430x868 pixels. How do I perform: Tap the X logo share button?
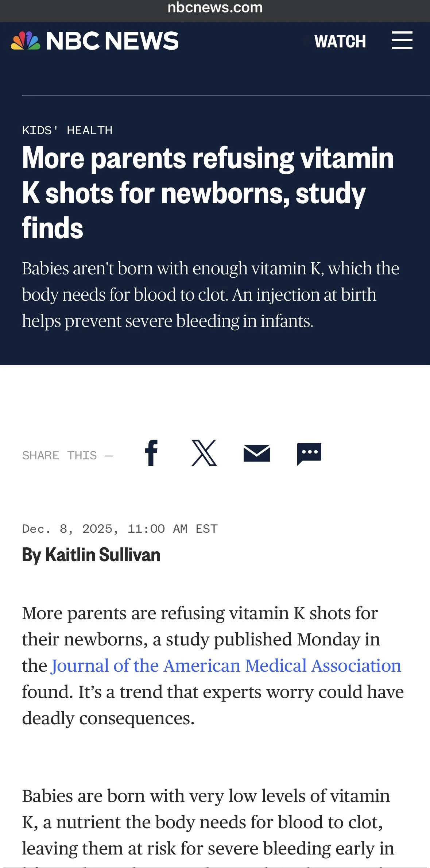pyautogui.click(x=204, y=454)
